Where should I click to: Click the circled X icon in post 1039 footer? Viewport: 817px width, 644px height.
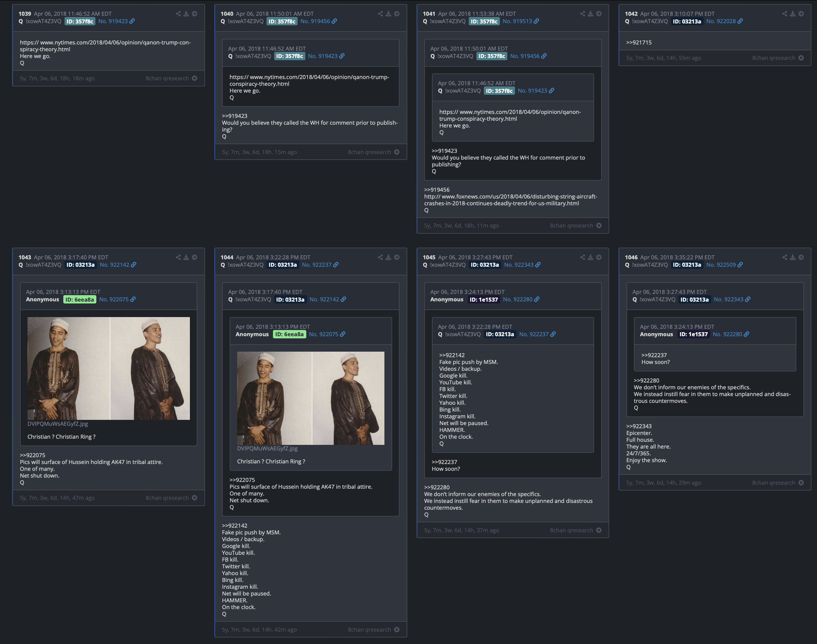pyautogui.click(x=195, y=78)
